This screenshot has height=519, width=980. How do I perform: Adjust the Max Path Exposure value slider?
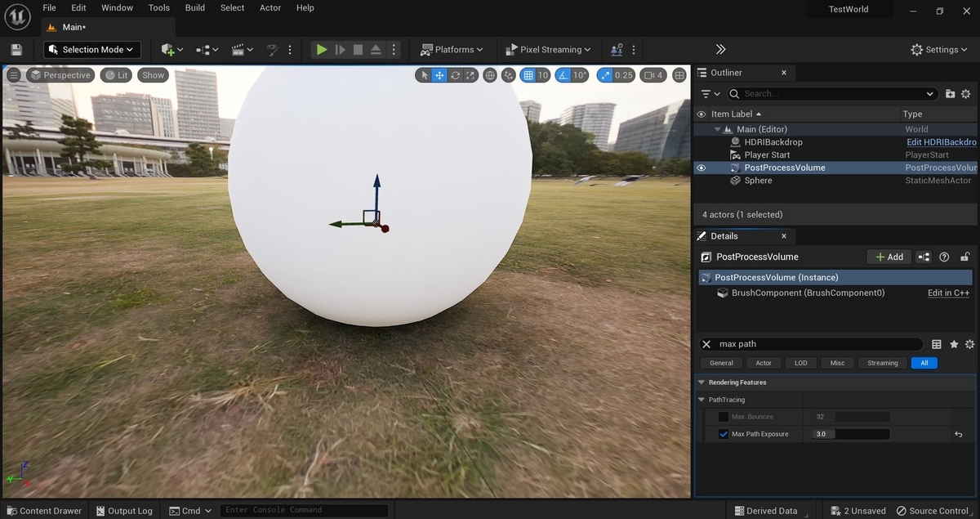point(850,434)
